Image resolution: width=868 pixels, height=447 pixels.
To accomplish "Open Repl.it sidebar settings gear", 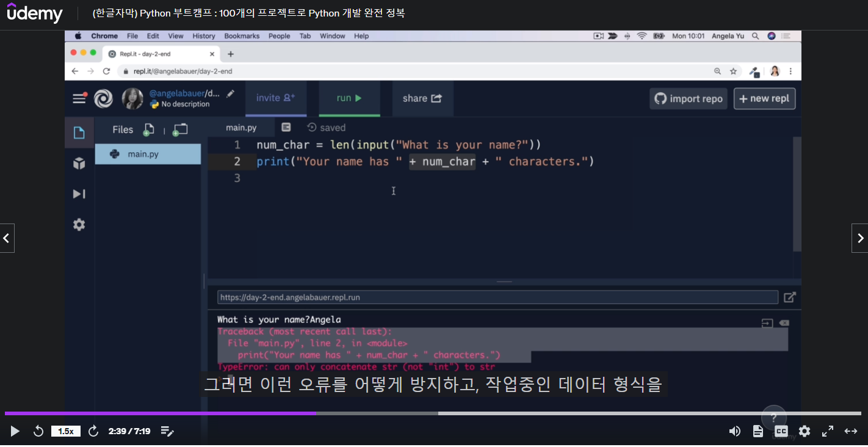I will click(x=79, y=225).
